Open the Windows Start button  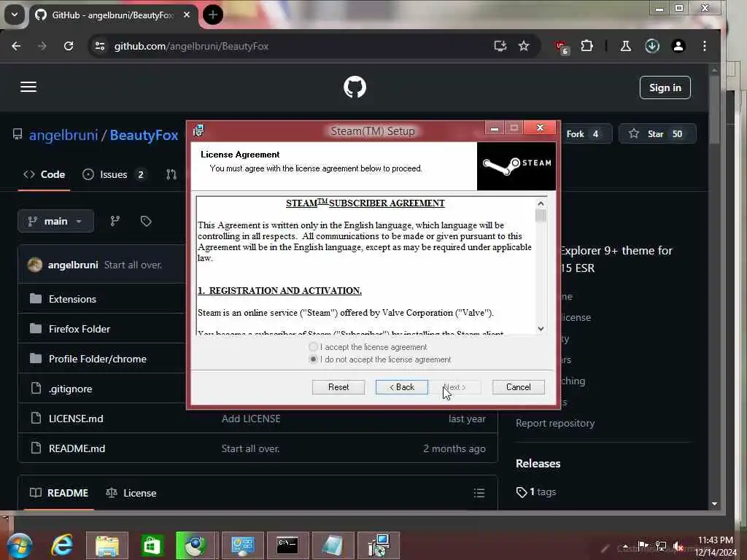20,545
